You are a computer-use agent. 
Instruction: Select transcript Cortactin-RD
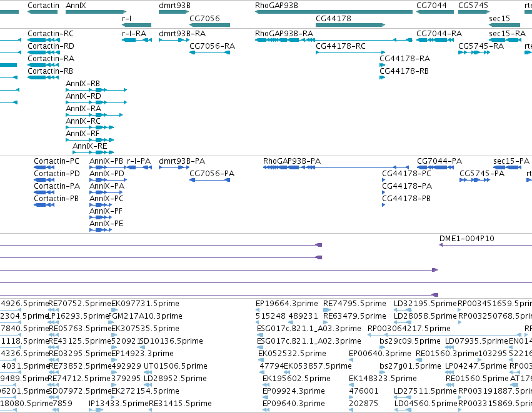[x=43, y=52]
